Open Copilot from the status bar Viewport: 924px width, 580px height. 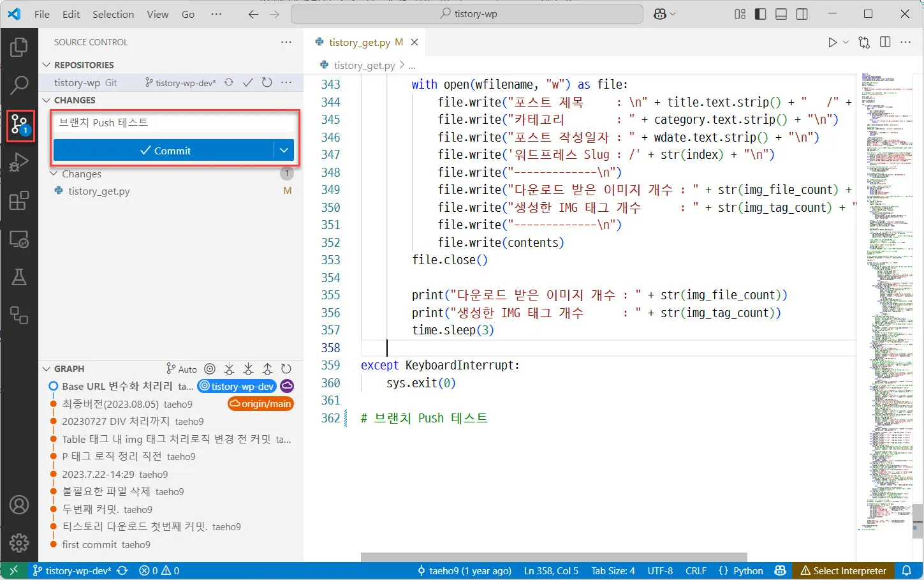(x=781, y=570)
